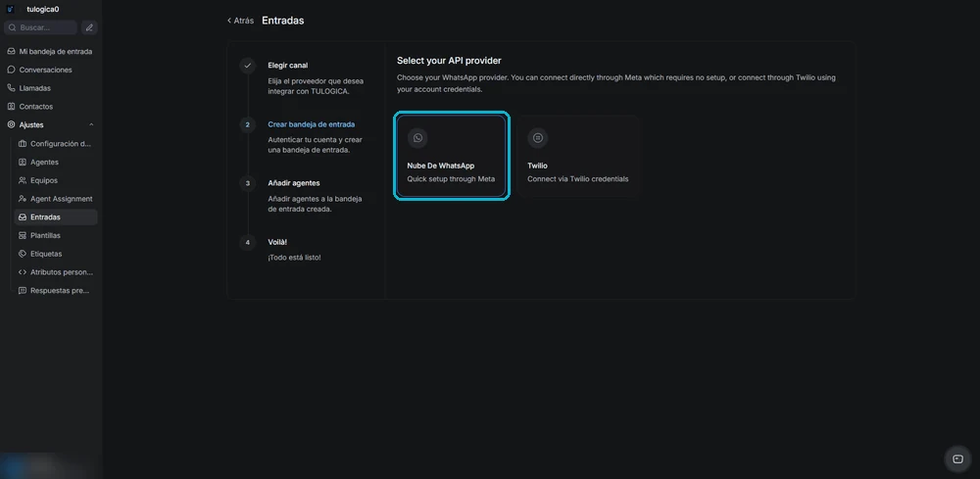This screenshot has height=479, width=980.
Task: Select Nube De WhatsApp provider card
Action: pos(451,157)
